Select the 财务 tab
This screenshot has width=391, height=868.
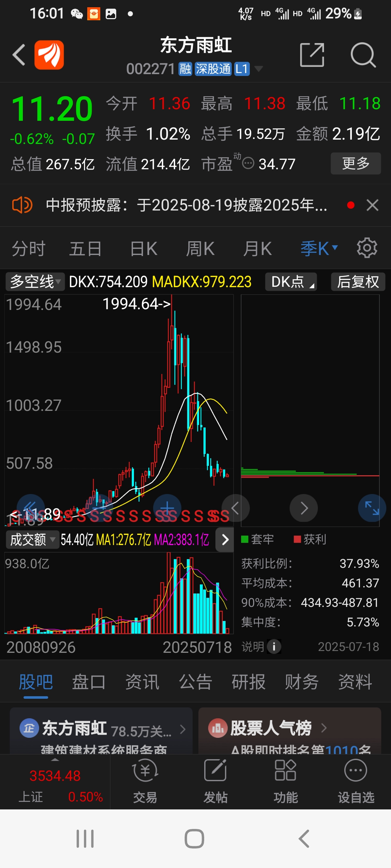click(x=302, y=682)
